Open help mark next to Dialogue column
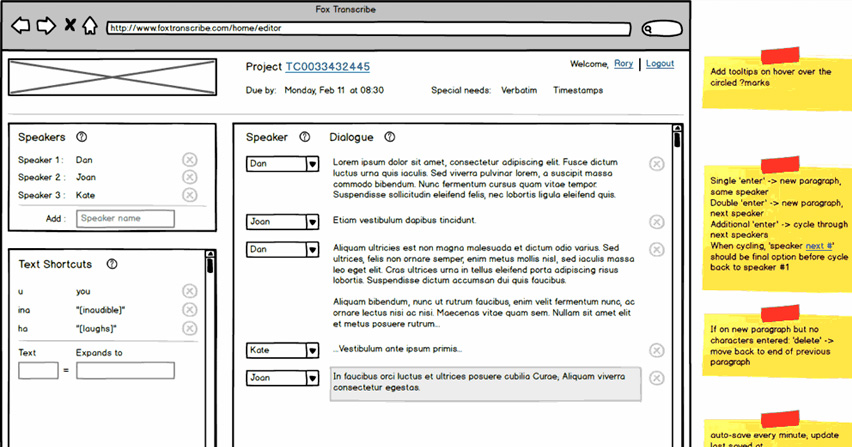 point(390,137)
